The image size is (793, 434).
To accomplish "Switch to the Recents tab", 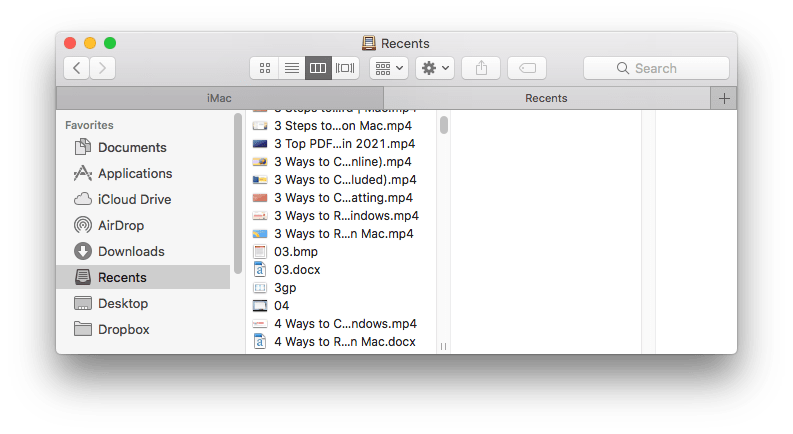I will [x=546, y=98].
